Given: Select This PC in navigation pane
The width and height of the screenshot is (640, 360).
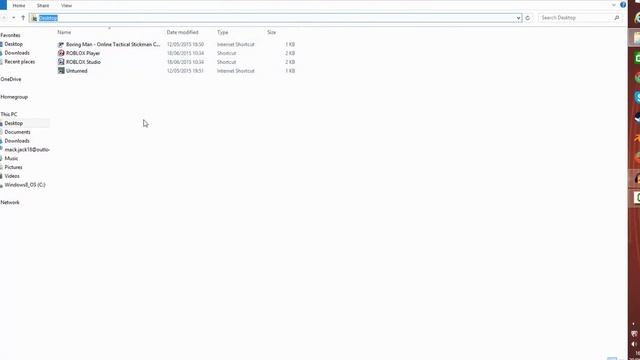Looking at the screenshot, I should (x=9, y=114).
